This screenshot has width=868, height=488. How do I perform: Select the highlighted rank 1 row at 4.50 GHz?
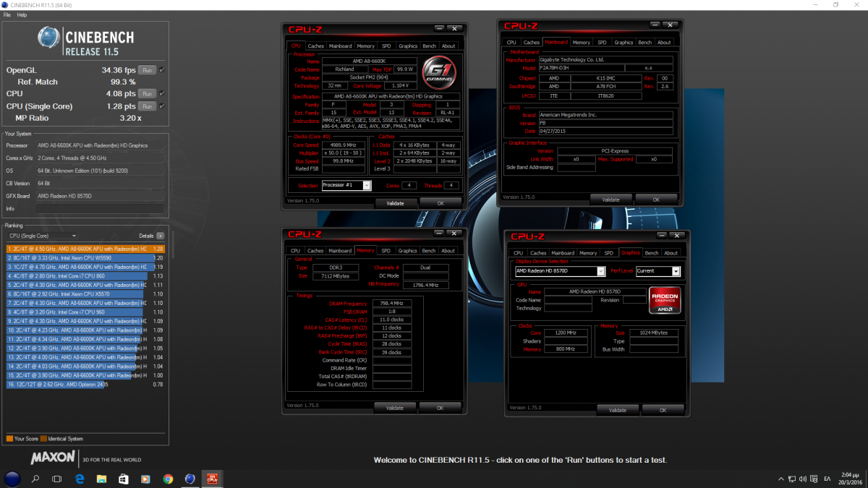(86, 248)
